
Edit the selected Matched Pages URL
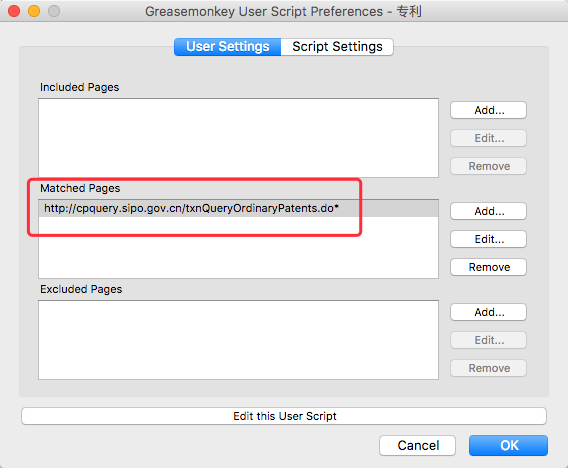click(x=488, y=239)
